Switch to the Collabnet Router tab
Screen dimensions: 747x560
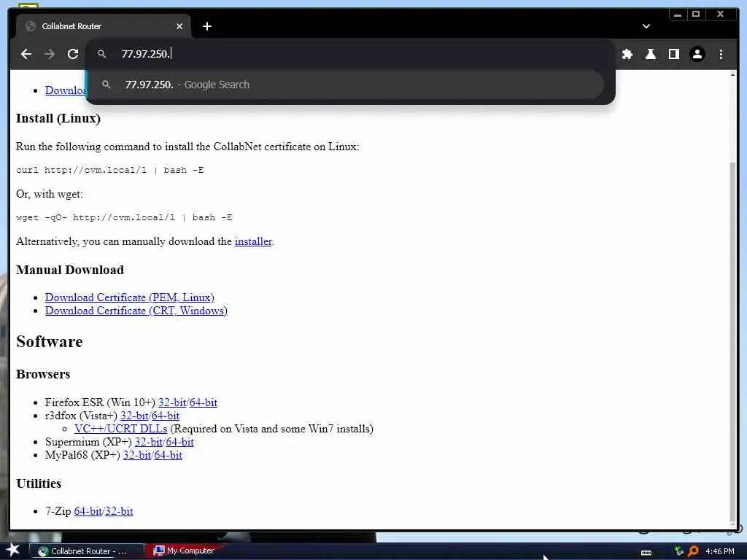tap(104, 26)
